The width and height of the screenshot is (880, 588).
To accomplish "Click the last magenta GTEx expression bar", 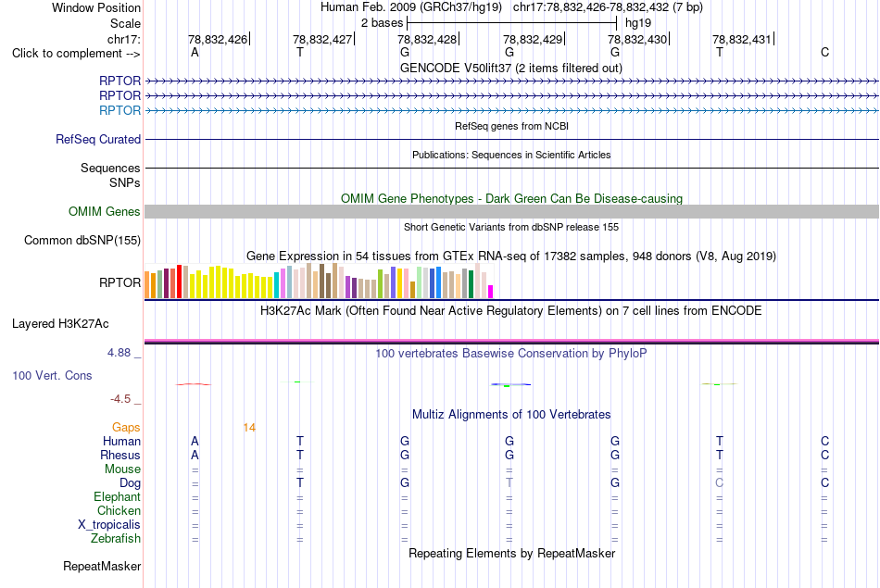I will coord(490,292).
